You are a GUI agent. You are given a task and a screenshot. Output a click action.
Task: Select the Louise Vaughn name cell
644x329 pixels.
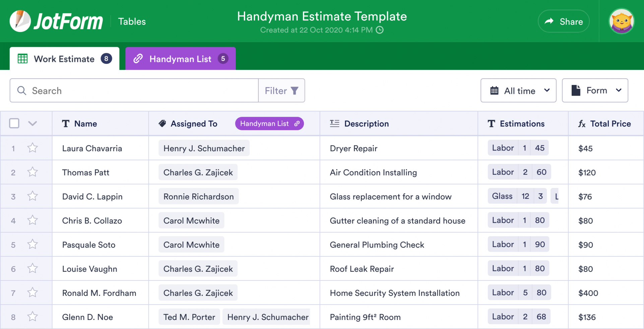point(100,269)
